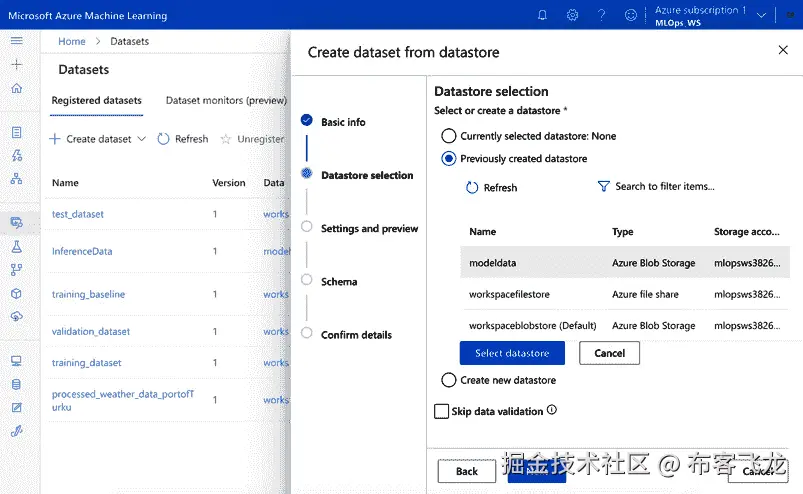The width and height of the screenshot is (803, 494).
Task: Select Currently selected datastore radio button
Action: point(449,136)
